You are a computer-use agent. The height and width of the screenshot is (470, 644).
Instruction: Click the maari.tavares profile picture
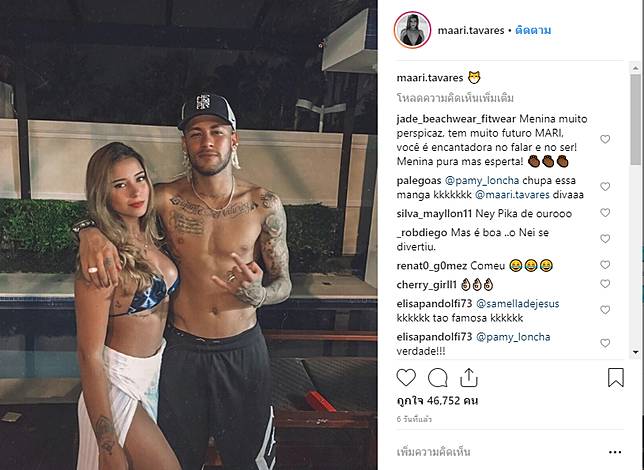pyautogui.click(x=412, y=30)
